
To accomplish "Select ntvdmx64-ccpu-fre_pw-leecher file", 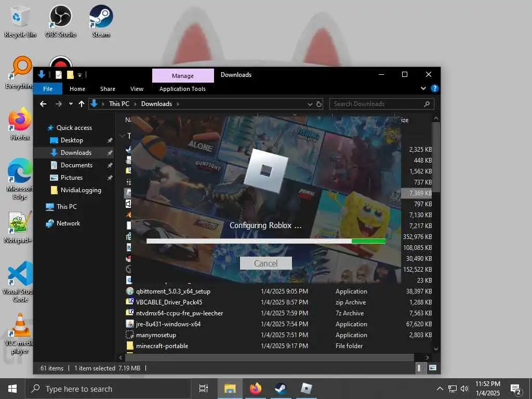I will [x=179, y=313].
